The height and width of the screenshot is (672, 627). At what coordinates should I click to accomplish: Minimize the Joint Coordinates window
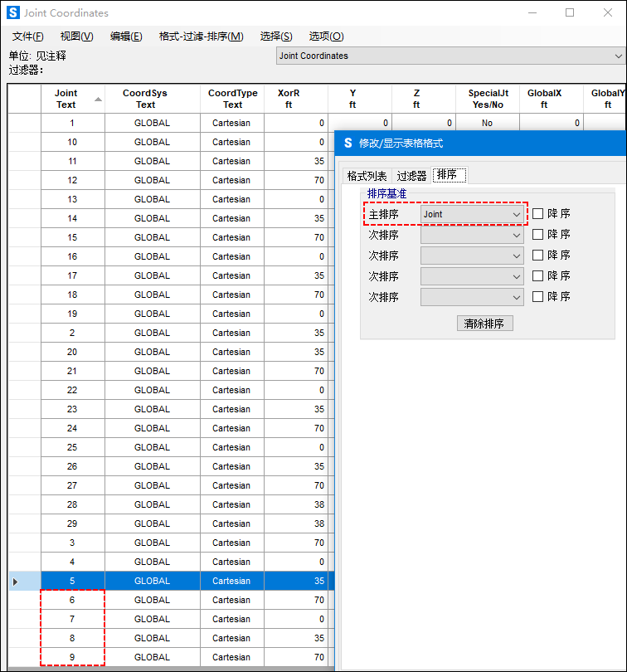[532, 13]
